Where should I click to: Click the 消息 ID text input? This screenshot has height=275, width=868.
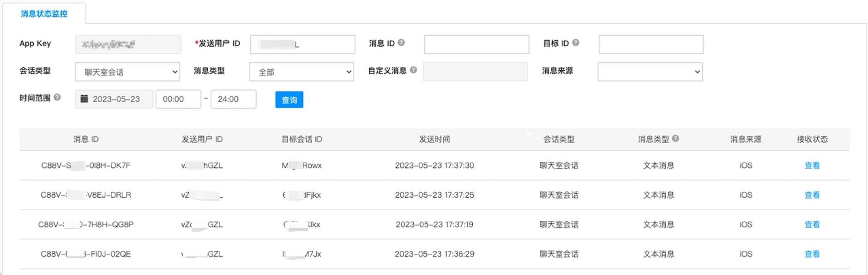coord(476,44)
